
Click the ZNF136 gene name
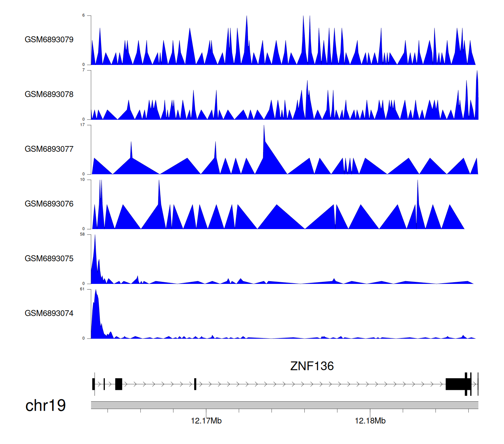(x=312, y=366)
